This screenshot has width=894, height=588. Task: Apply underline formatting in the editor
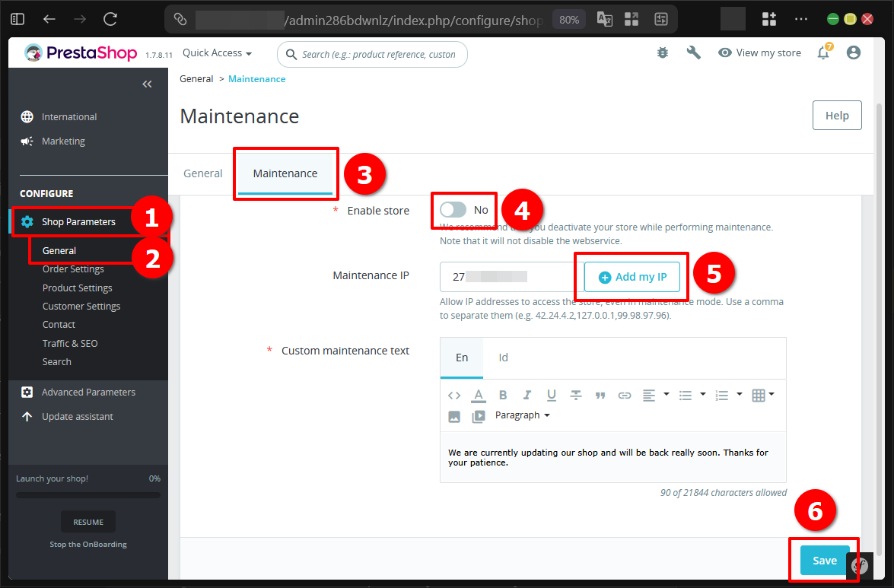point(551,395)
